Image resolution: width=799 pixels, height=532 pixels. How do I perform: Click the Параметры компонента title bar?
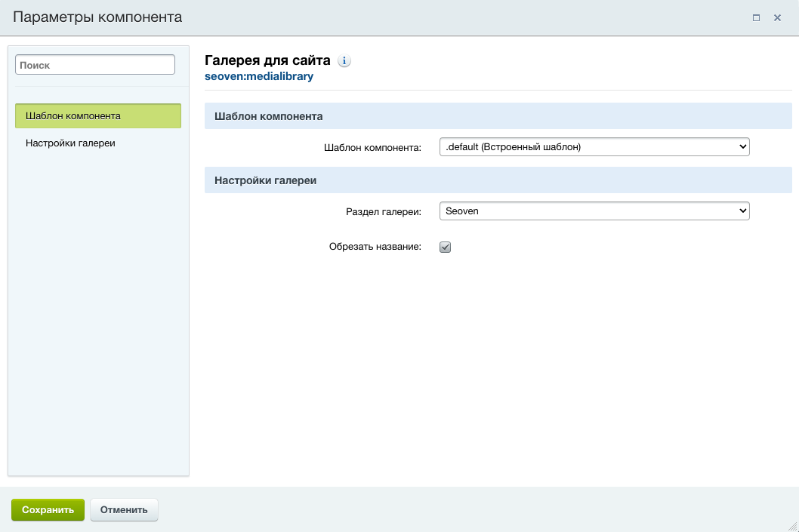pyautogui.click(x=378, y=17)
